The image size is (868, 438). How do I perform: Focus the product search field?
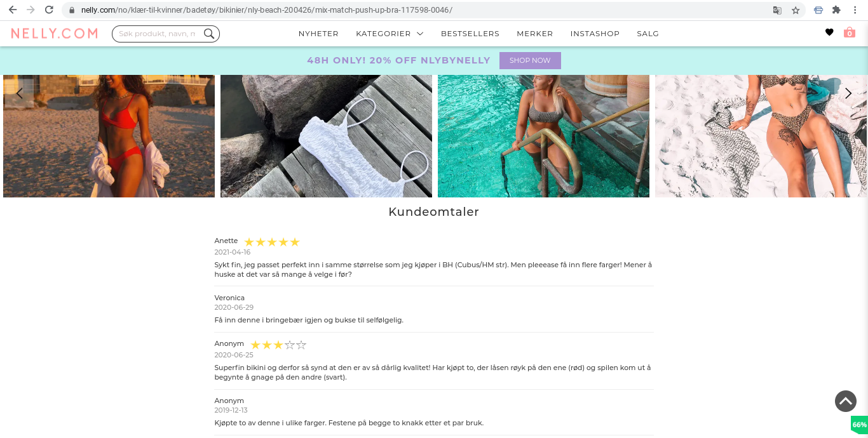tap(157, 34)
